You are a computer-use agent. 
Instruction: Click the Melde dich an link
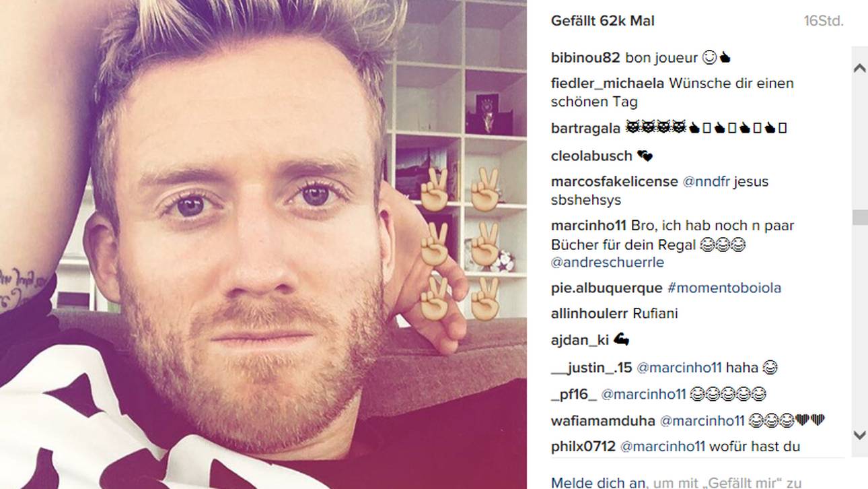click(599, 482)
